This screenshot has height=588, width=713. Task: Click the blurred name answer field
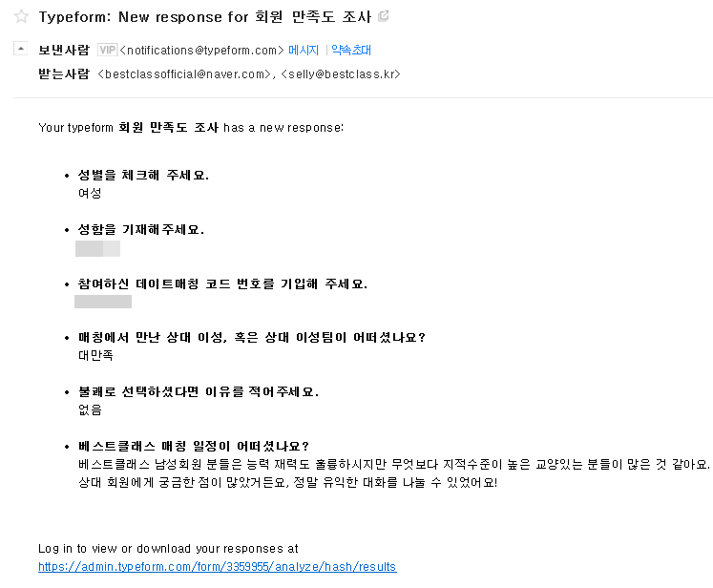pyautogui.click(x=97, y=249)
